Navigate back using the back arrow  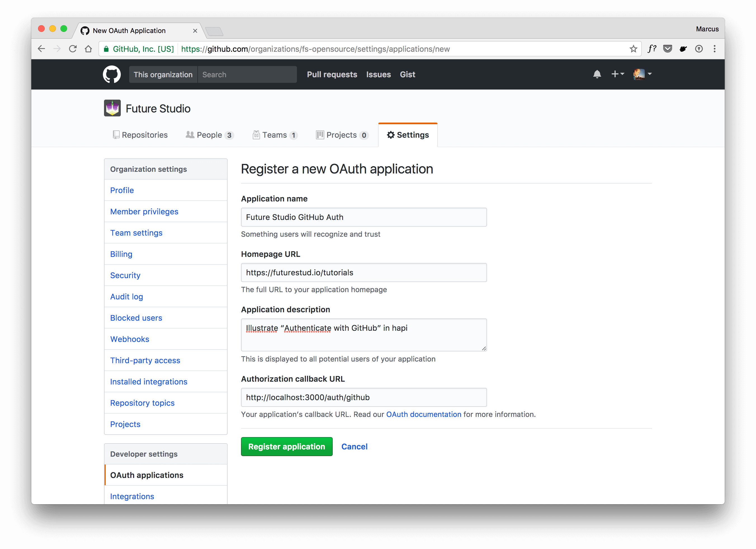41,49
